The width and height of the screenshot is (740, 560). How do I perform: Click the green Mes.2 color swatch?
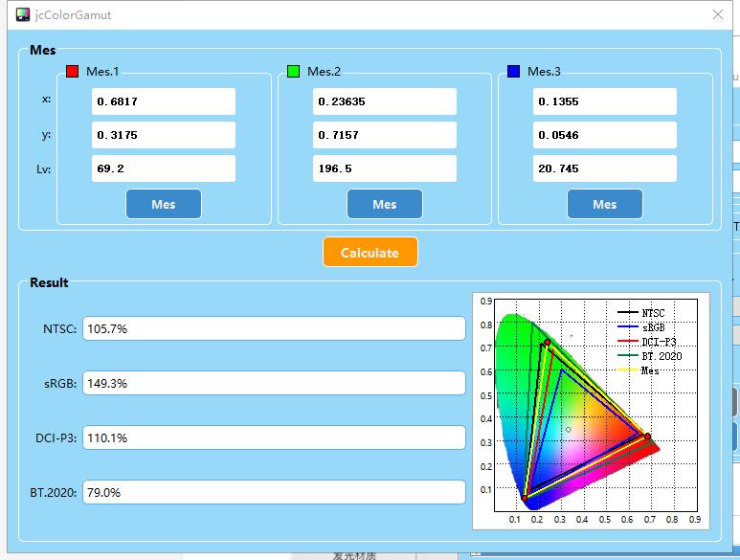(294, 72)
